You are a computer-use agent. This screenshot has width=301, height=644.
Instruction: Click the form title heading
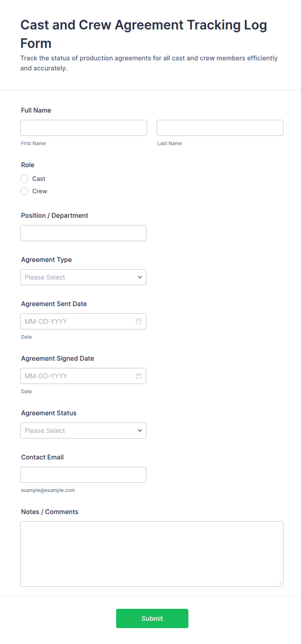[x=144, y=34]
